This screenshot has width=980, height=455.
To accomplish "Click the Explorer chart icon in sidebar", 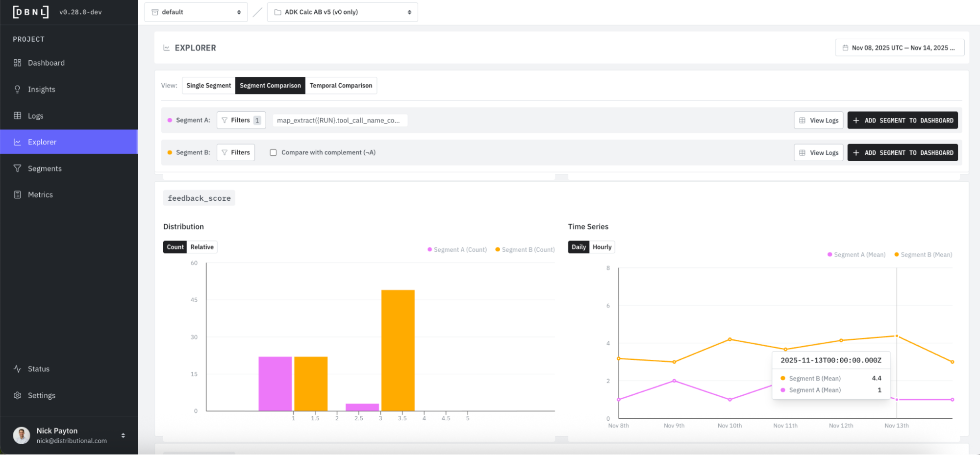I will point(17,142).
